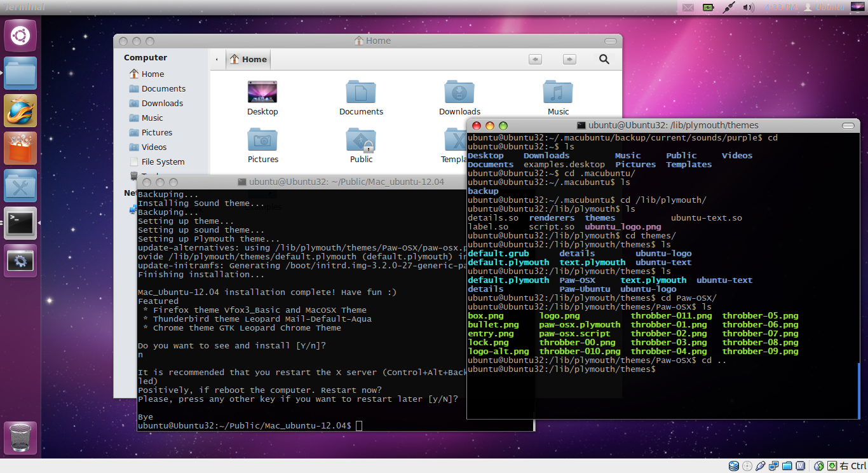Viewport: 868px width, 473px height.
Task: Click 'throbber-09.png' in right terminal listing
Action: point(760,351)
